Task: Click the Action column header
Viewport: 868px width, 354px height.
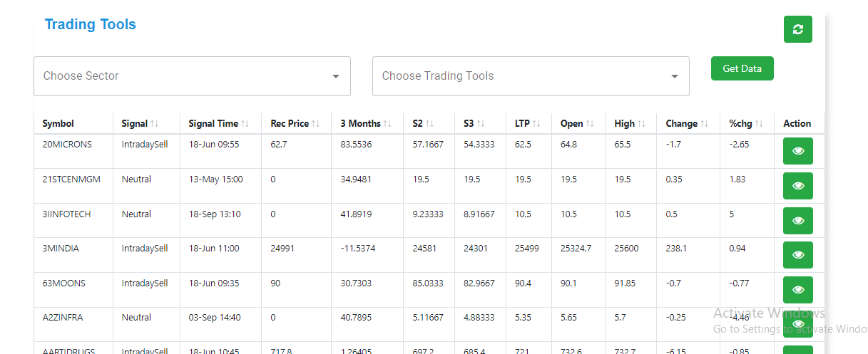Action: (797, 124)
